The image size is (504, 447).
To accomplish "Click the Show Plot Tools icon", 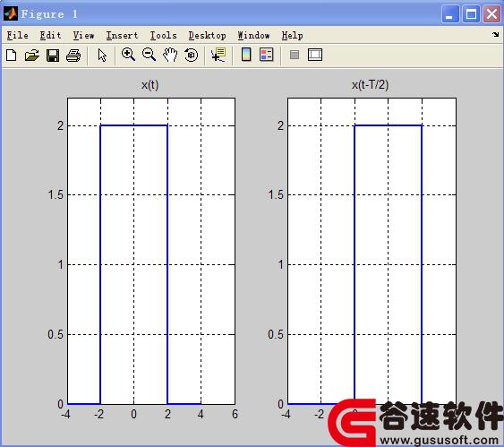I will [x=315, y=55].
